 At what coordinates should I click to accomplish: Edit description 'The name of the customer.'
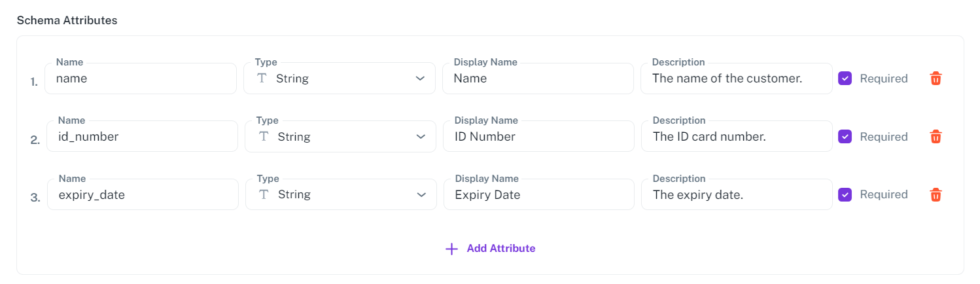pos(736,79)
